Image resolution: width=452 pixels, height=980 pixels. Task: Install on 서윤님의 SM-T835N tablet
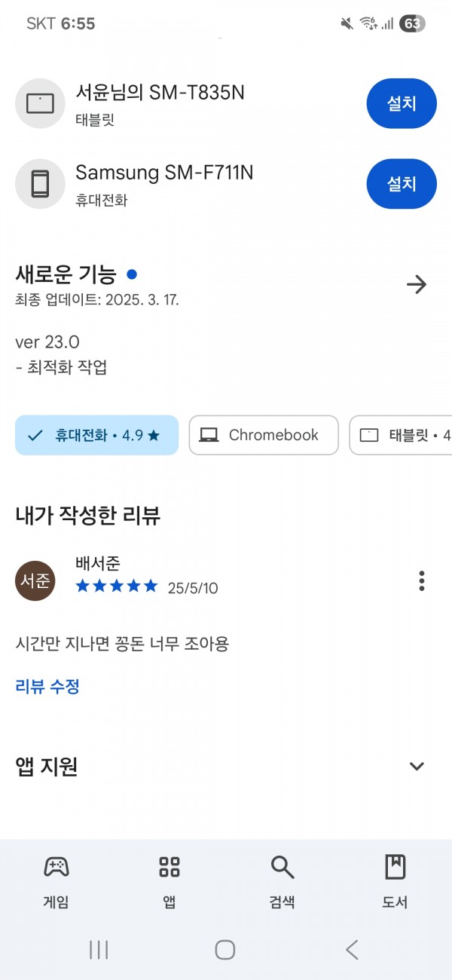[402, 103]
